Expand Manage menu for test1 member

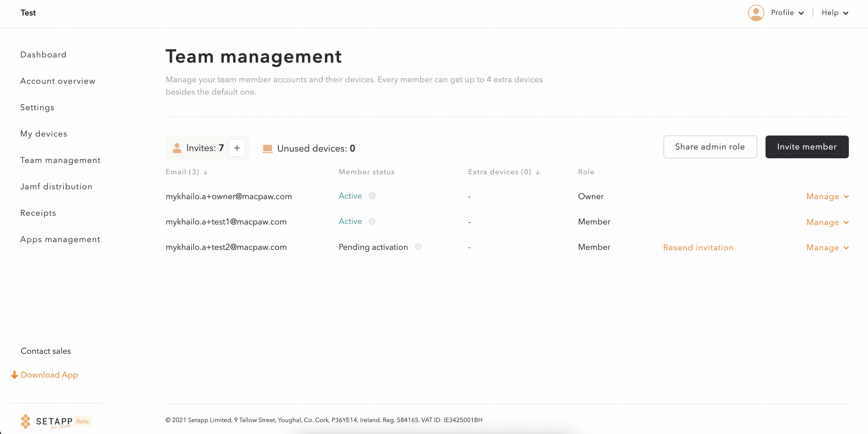tap(828, 222)
